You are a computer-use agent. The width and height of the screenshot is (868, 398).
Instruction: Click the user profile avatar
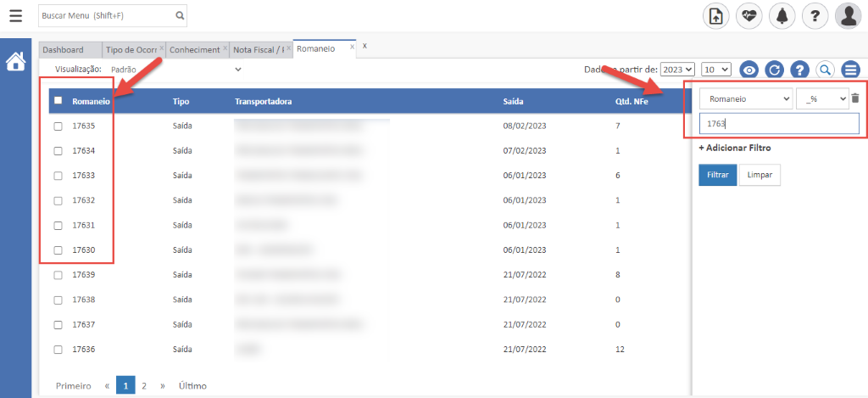(848, 15)
